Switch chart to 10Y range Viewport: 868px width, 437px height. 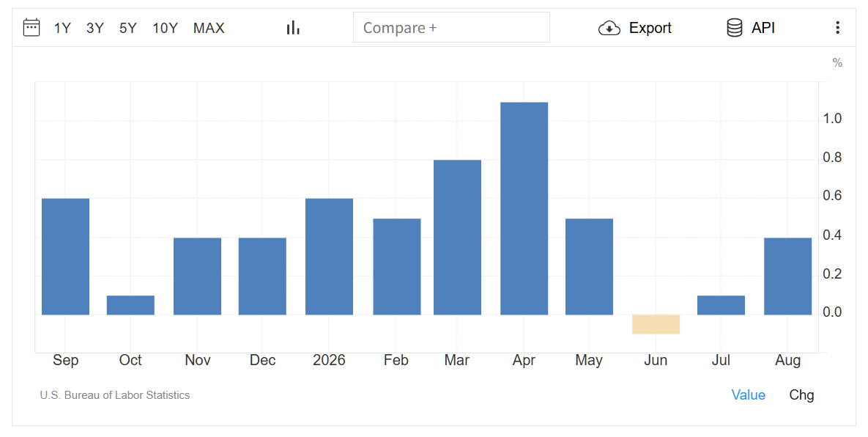165,28
